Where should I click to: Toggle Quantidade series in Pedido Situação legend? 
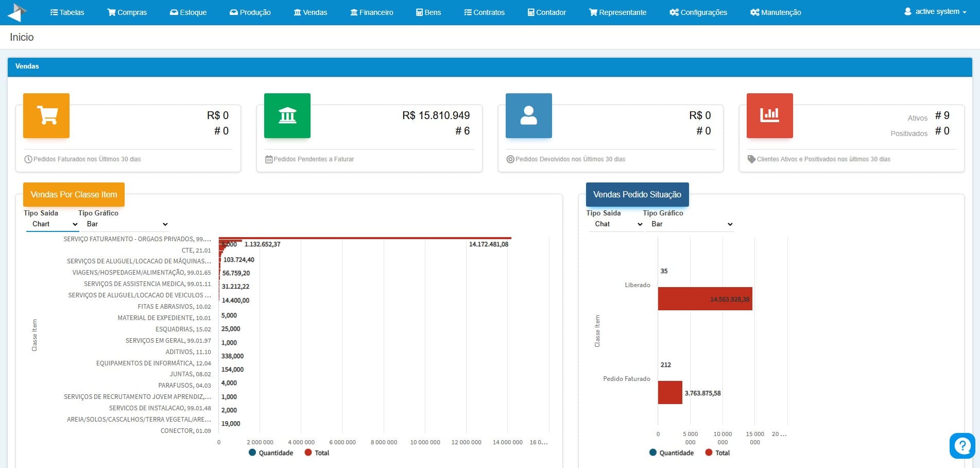672,453
